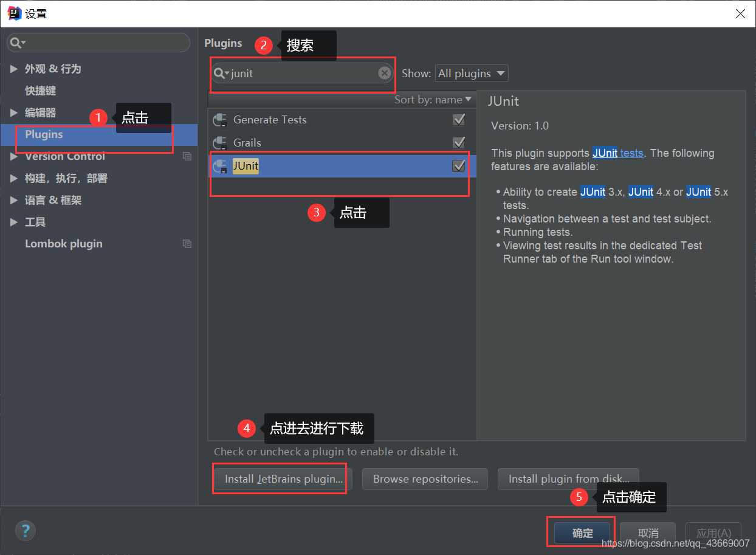Viewport: 756px width, 555px height.
Task: Expand the 工具 section
Action: [x=14, y=222]
